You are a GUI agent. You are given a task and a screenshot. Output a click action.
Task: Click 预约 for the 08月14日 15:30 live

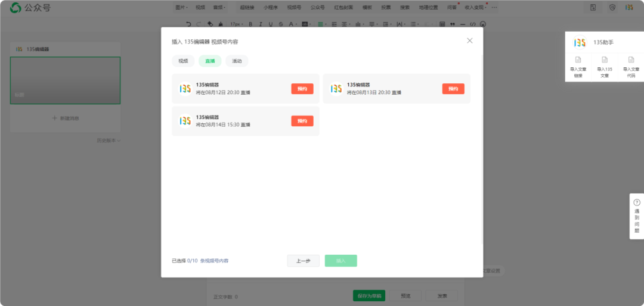click(x=302, y=121)
